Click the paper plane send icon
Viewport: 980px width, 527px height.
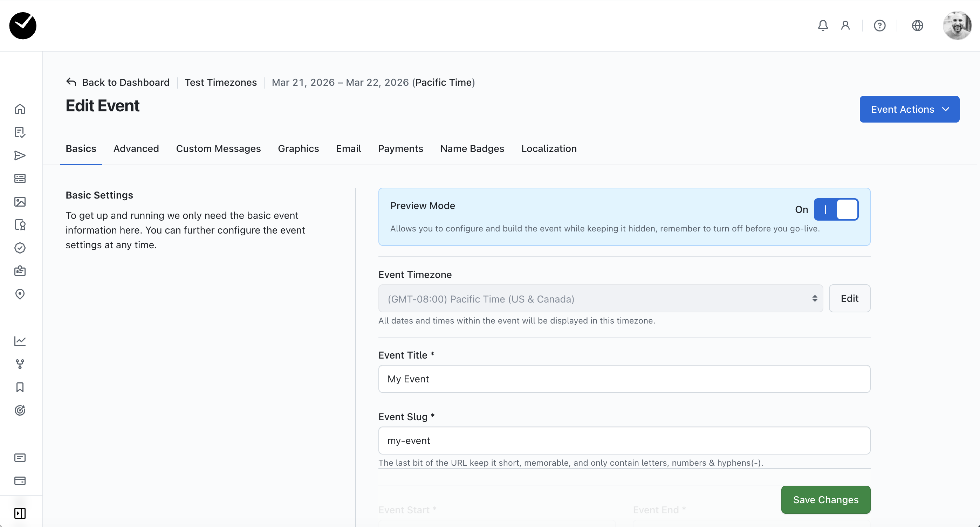(20, 155)
